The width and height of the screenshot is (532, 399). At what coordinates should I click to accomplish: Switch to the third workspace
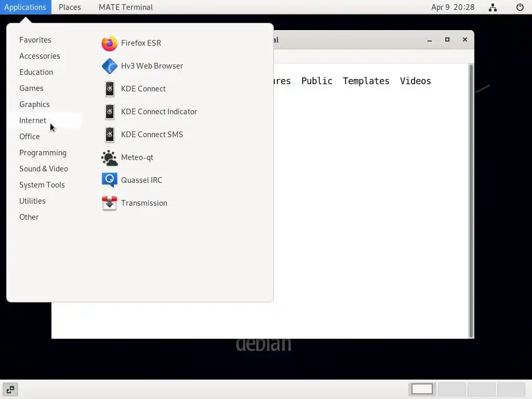[481, 389]
